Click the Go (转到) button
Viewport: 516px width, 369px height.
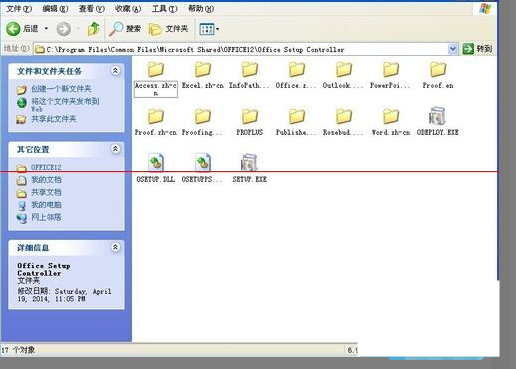(477, 49)
